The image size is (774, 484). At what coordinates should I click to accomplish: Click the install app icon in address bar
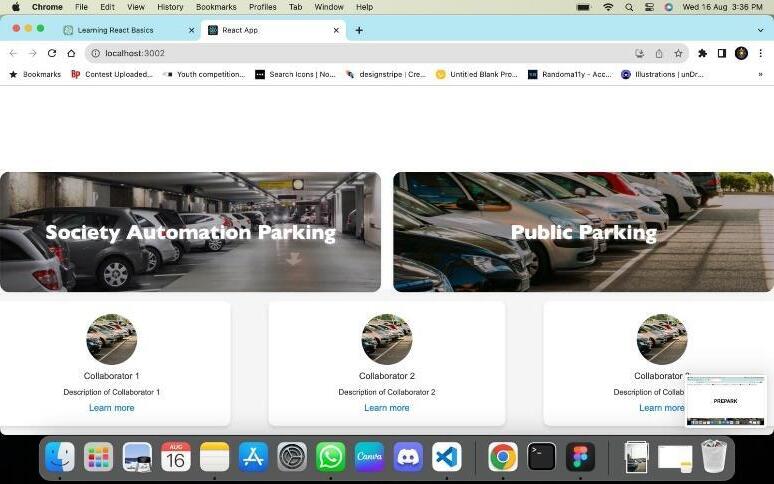click(639, 53)
